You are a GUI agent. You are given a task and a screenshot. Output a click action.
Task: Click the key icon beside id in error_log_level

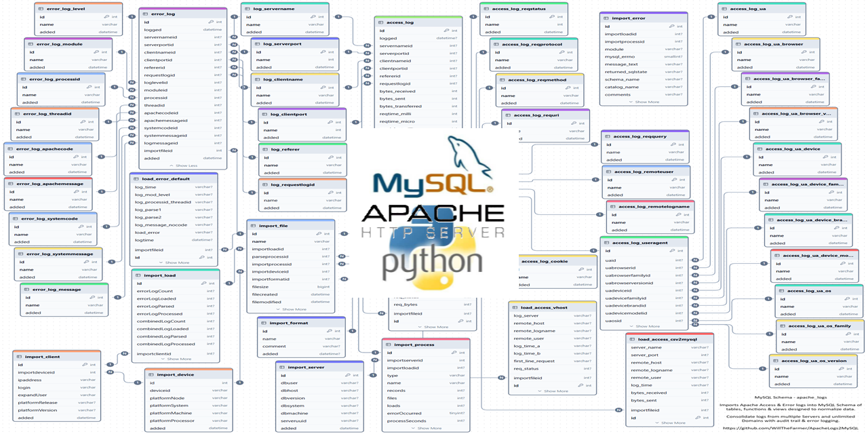coord(106,17)
